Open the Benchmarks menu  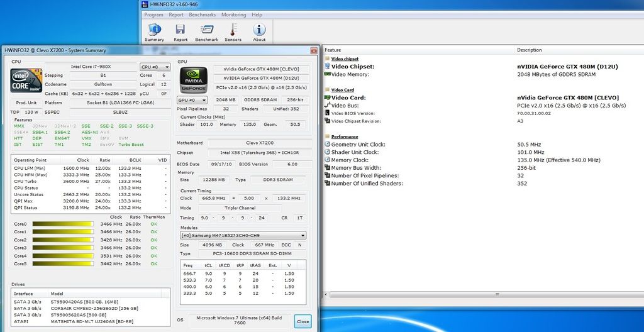(202, 15)
